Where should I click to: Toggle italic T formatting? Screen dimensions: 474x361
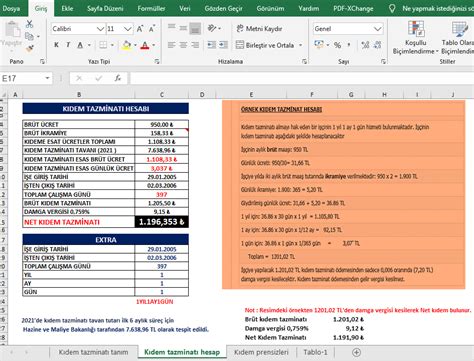coord(68,45)
